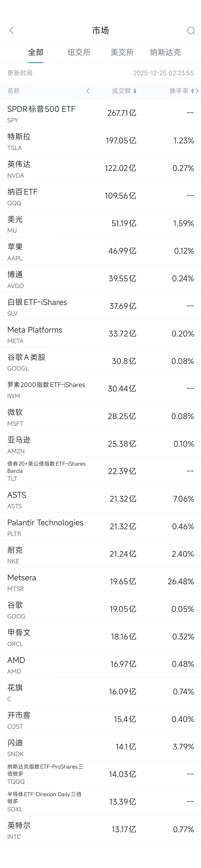Open the 英伟达 NVDA stock row
The width and height of the screenshot is (201, 868).
tap(100, 168)
